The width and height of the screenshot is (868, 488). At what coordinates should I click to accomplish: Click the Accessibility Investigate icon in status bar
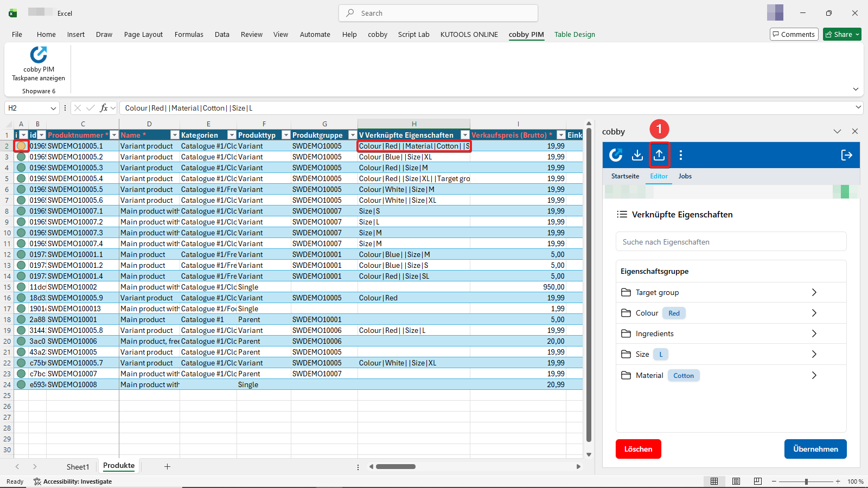tap(37, 481)
